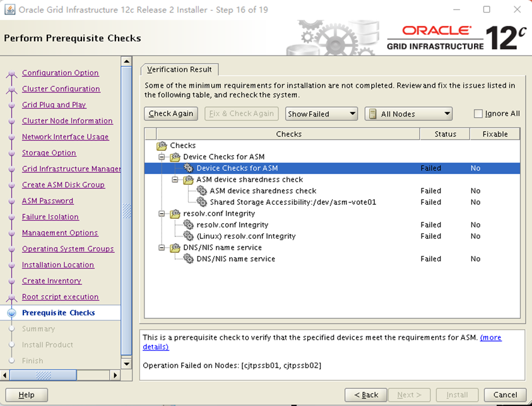Click folder icon of ASM device sharedness check group
This screenshot has width=532, height=406.
(x=188, y=180)
